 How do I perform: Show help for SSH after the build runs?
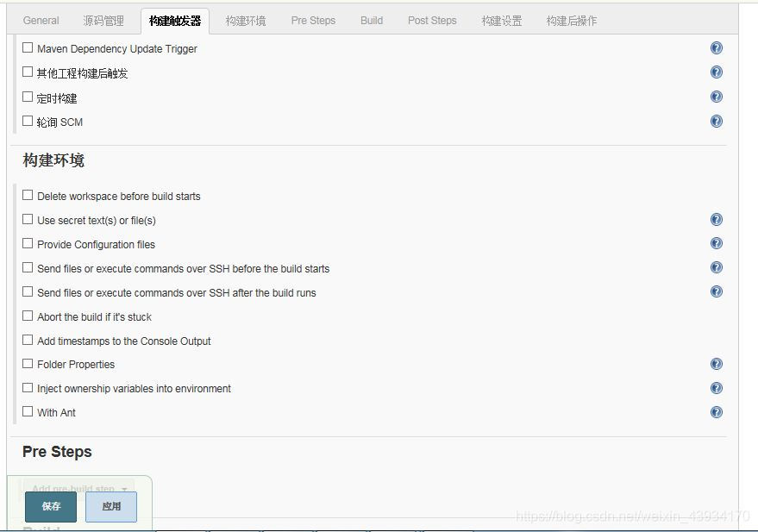click(x=717, y=291)
